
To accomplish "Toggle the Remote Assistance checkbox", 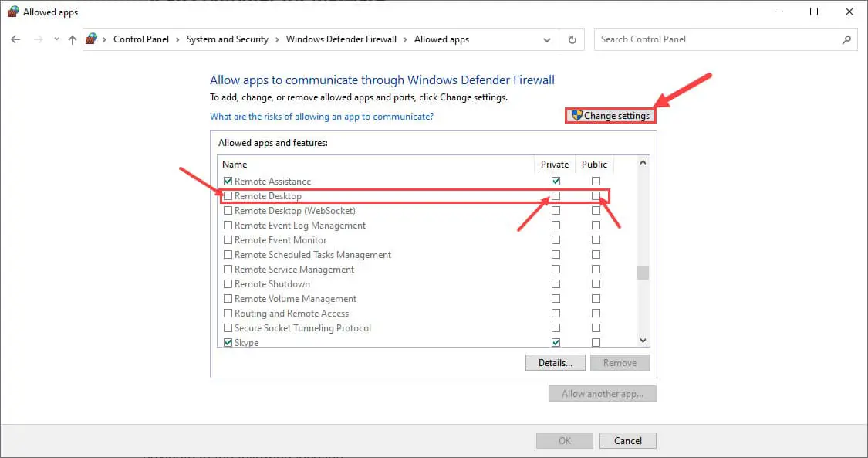I will point(228,181).
